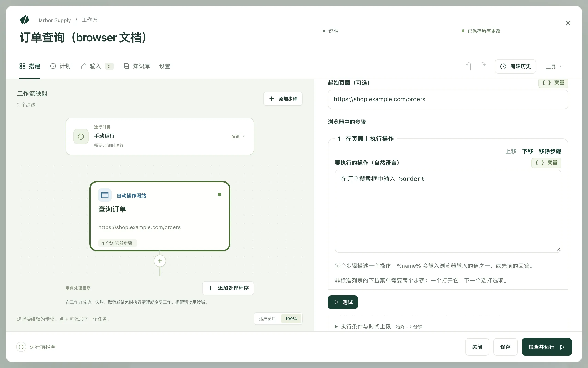This screenshot has height=368, width=588.
Task: Expand the 说明 disclosure
Action: click(331, 31)
